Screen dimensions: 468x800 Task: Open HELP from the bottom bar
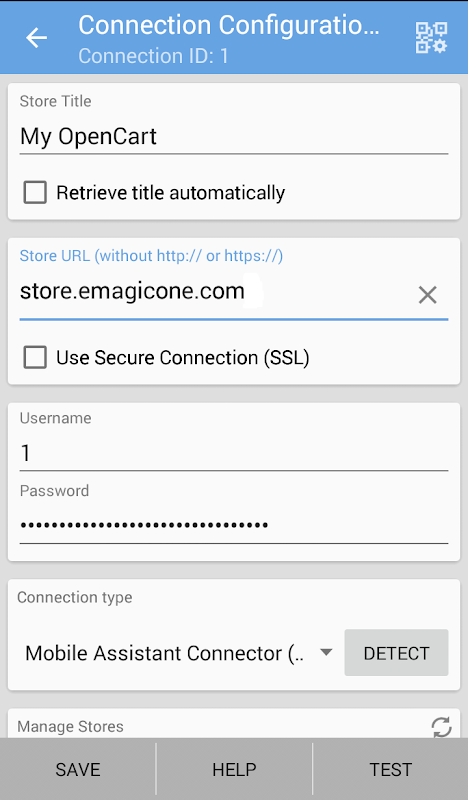(x=234, y=769)
